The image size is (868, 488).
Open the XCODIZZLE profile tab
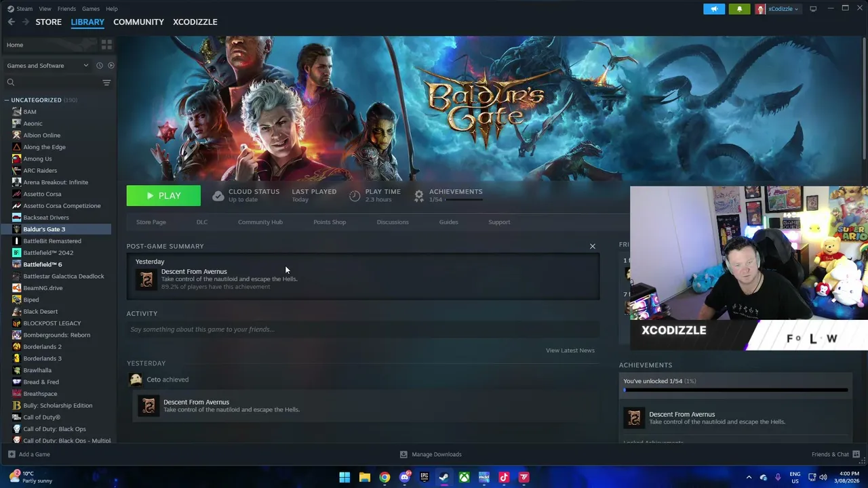coord(195,22)
